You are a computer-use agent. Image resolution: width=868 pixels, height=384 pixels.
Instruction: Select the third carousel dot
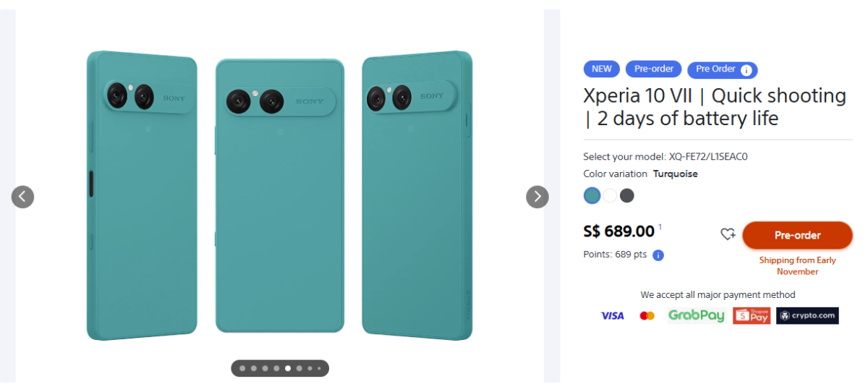coord(265,368)
